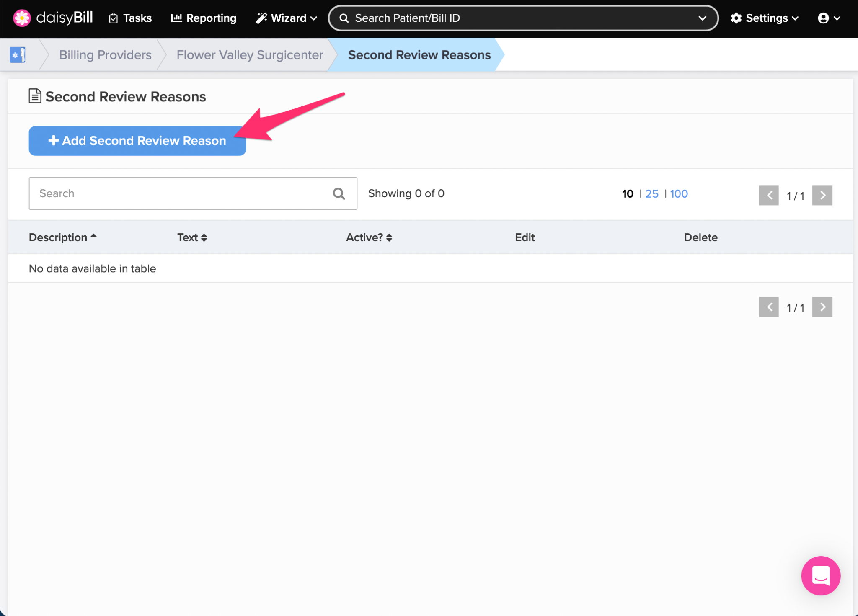Expand the Patient/Bill ID search dropdown arrow
The height and width of the screenshot is (616, 858).
(x=703, y=18)
